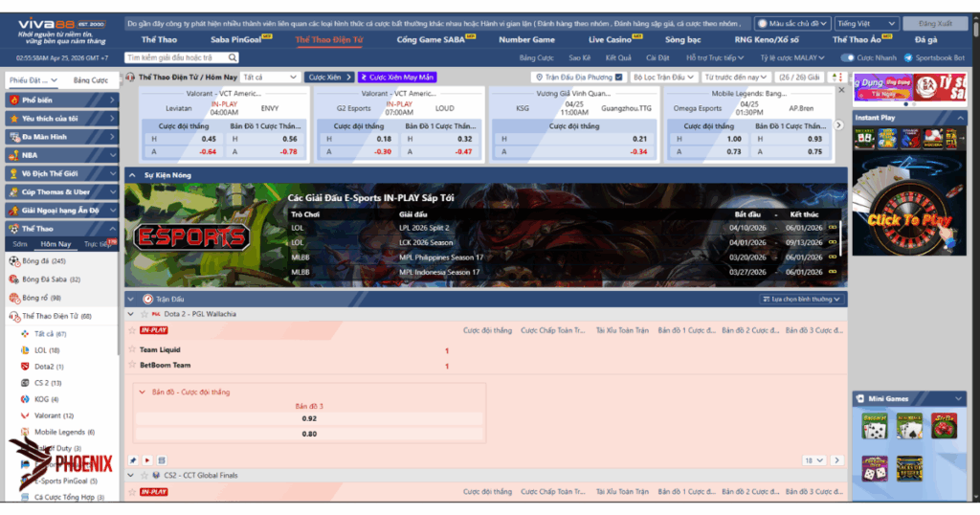Switch to the Sớm tab

tap(19, 244)
